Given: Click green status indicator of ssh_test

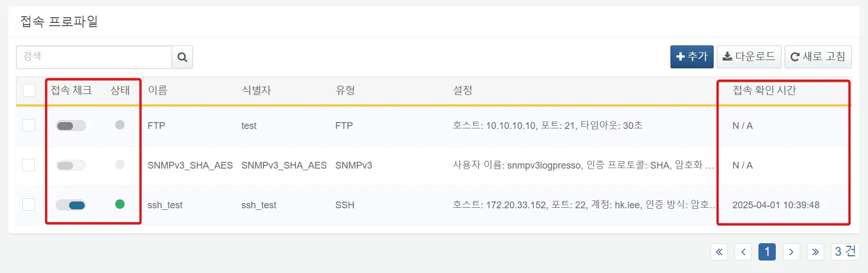Looking at the screenshot, I should click(x=120, y=204).
